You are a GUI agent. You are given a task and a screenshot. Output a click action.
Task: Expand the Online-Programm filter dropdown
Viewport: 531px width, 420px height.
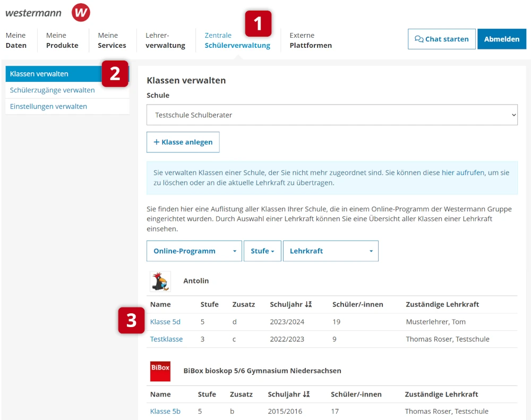[x=194, y=251]
